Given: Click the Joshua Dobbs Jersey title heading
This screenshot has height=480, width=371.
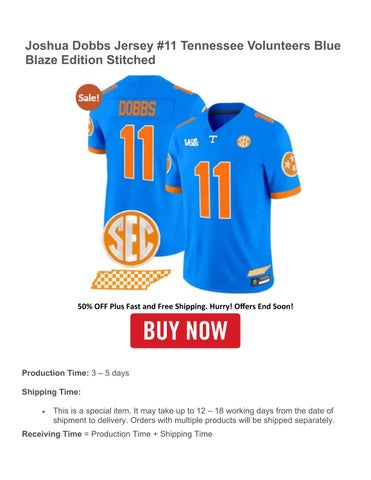Looking at the screenshot, I should (x=183, y=52).
